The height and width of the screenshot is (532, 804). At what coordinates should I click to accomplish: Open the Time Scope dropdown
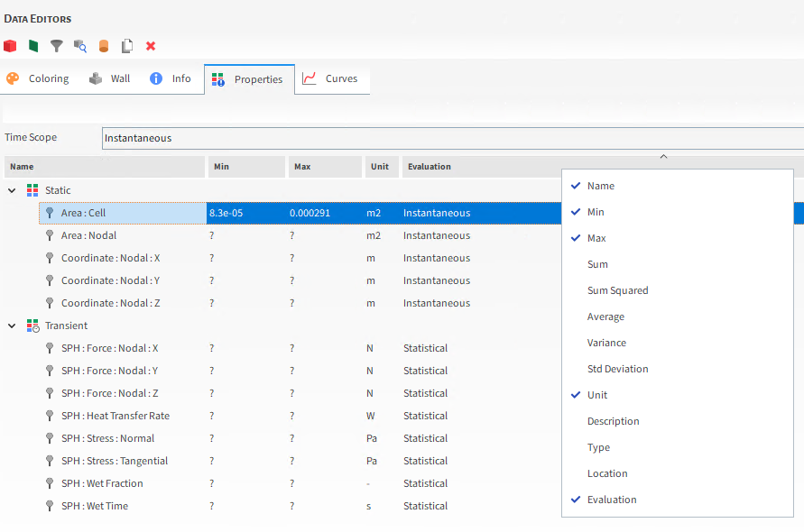point(453,138)
